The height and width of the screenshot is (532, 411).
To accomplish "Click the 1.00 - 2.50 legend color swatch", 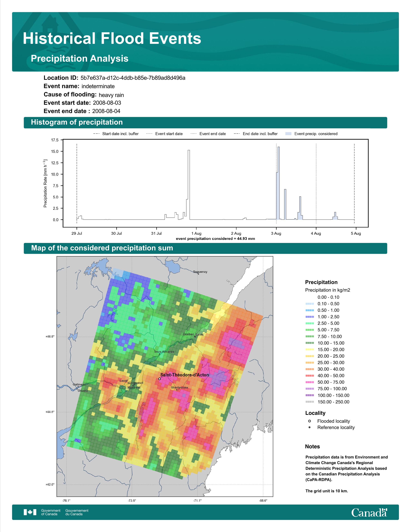I will tap(310, 317).
